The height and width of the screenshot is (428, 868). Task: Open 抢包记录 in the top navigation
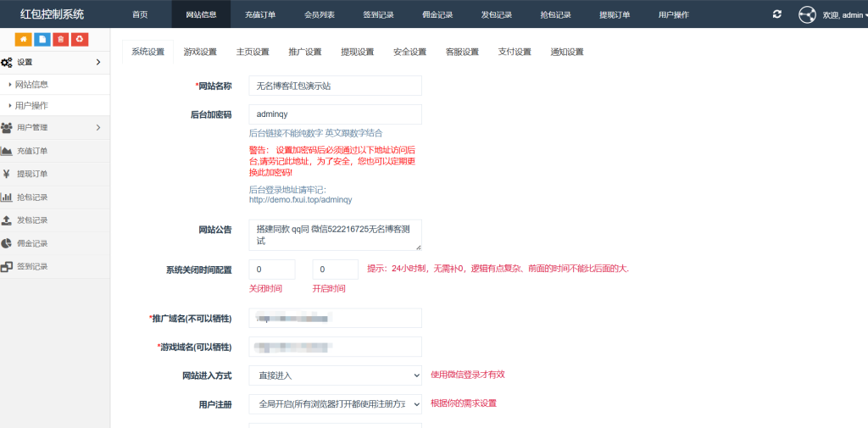coord(556,14)
